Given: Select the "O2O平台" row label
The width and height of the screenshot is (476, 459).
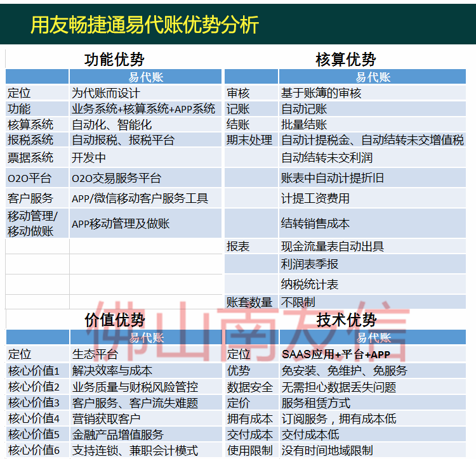Looking at the screenshot, I should 37,178.
